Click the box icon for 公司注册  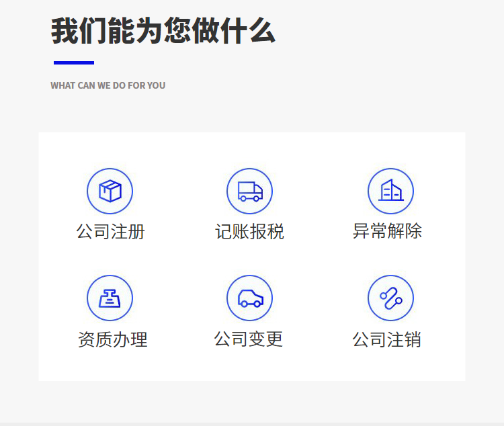pos(110,191)
